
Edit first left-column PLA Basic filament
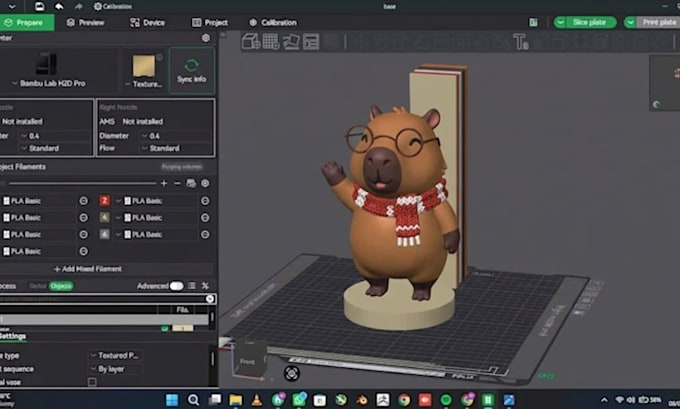(84, 201)
